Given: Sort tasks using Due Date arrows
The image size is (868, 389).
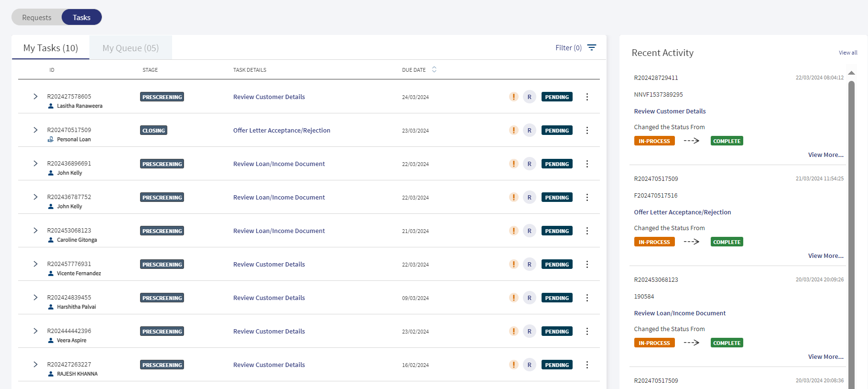Looking at the screenshot, I should click(434, 69).
